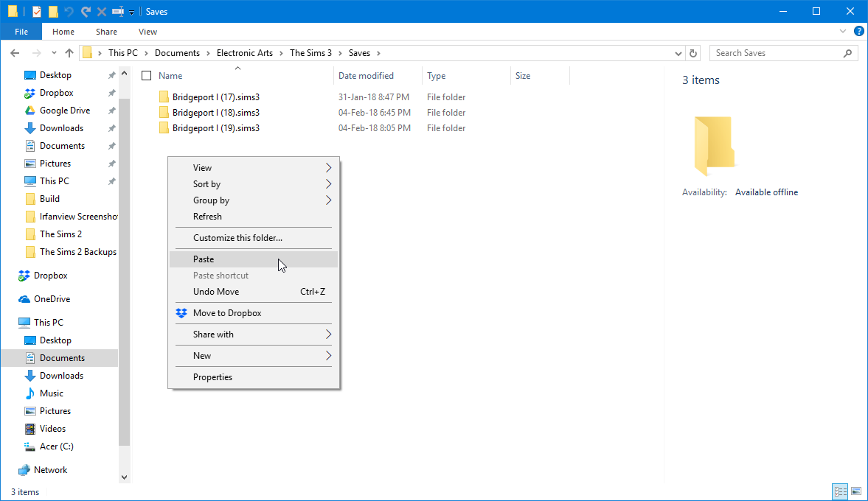Expand the address bar history dropdown
Viewport: 868px width, 501px height.
pos(678,53)
